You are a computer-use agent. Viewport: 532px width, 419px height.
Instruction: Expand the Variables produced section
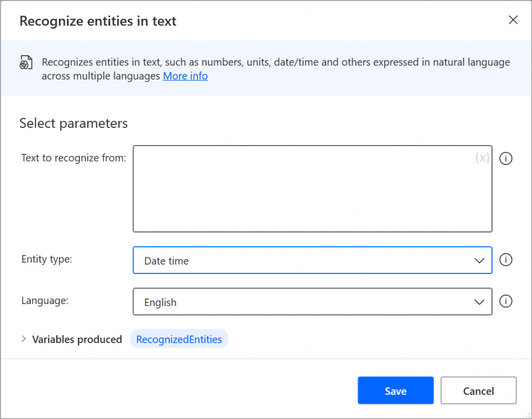24,339
